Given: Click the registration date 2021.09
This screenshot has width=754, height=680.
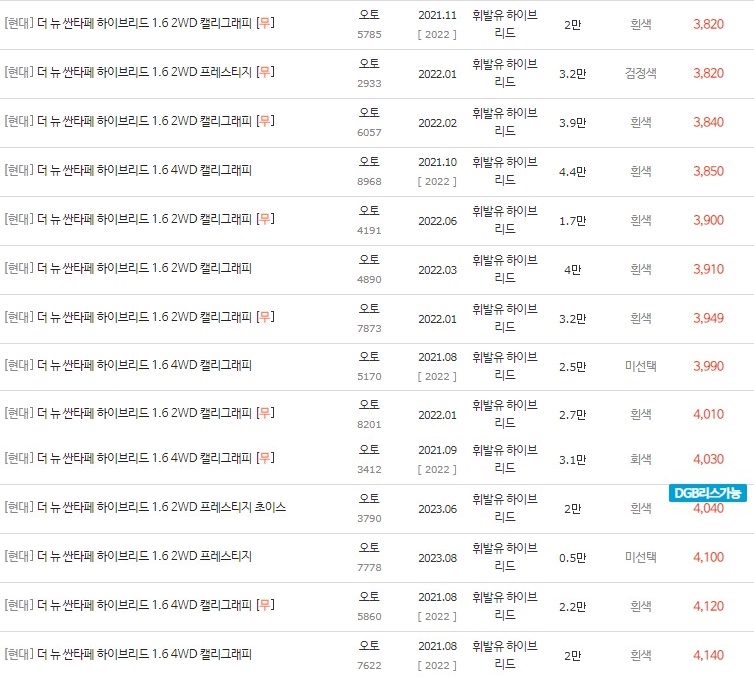Looking at the screenshot, I should tap(437, 450).
